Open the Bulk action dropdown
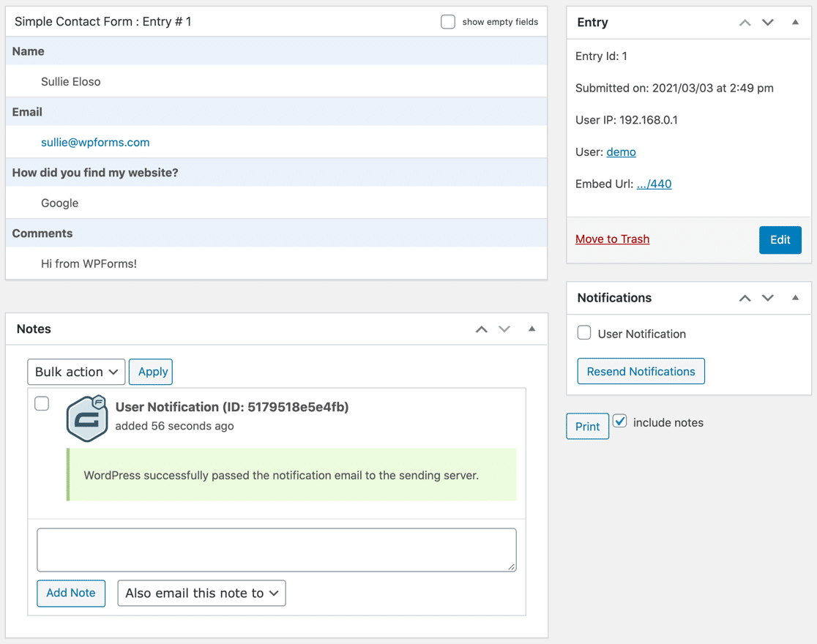The width and height of the screenshot is (817, 644). 76,372
